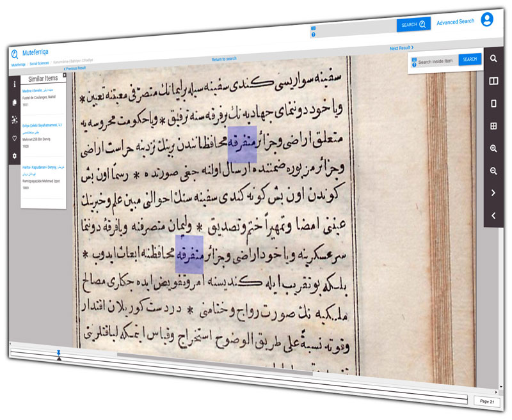Open the thumbnail grid view icon

click(x=493, y=126)
